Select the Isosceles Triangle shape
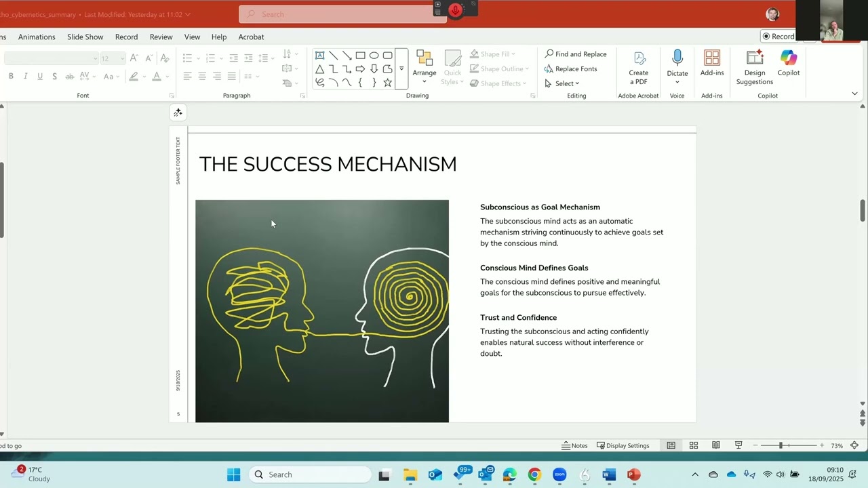The image size is (868, 488). pos(319,69)
